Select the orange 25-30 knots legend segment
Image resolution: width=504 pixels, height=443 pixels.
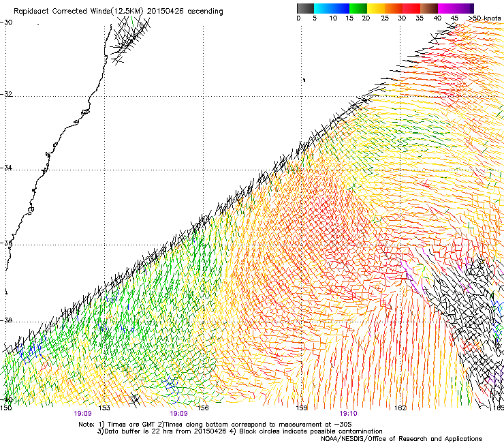[394, 8]
